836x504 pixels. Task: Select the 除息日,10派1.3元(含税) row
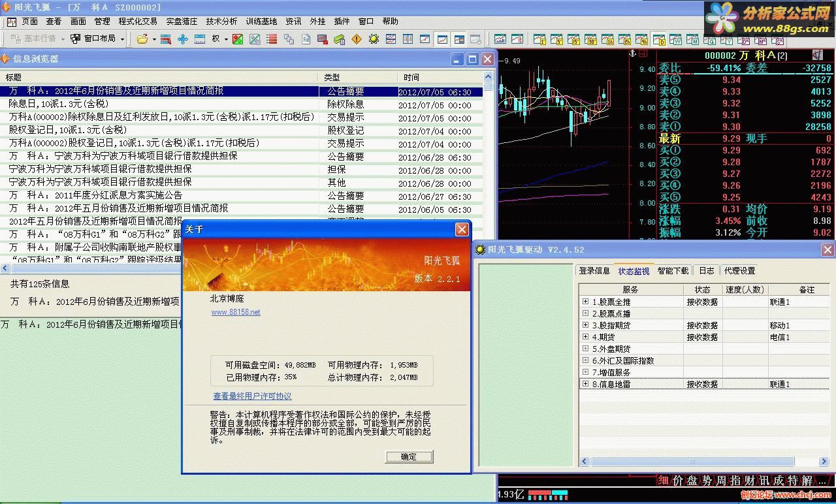click(x=242, y=104)
